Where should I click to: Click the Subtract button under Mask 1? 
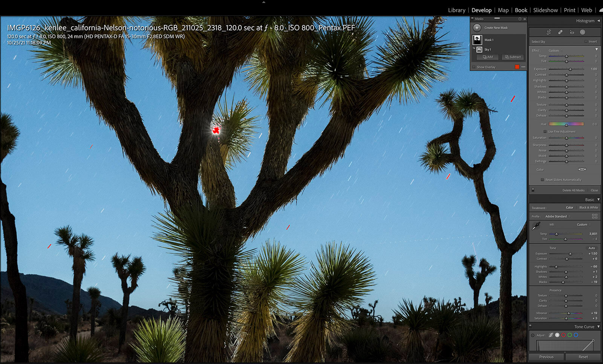[x=513, y=57]
